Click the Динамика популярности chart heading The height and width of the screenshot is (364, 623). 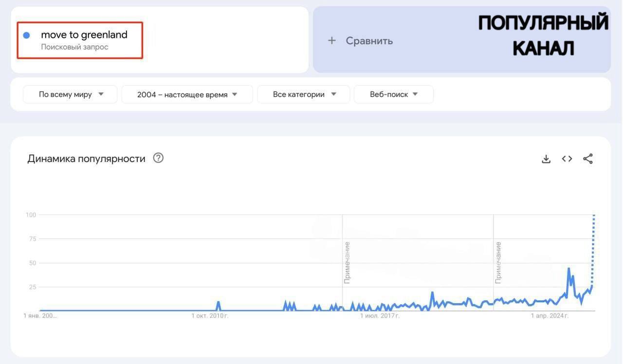[x=86, y=159]
